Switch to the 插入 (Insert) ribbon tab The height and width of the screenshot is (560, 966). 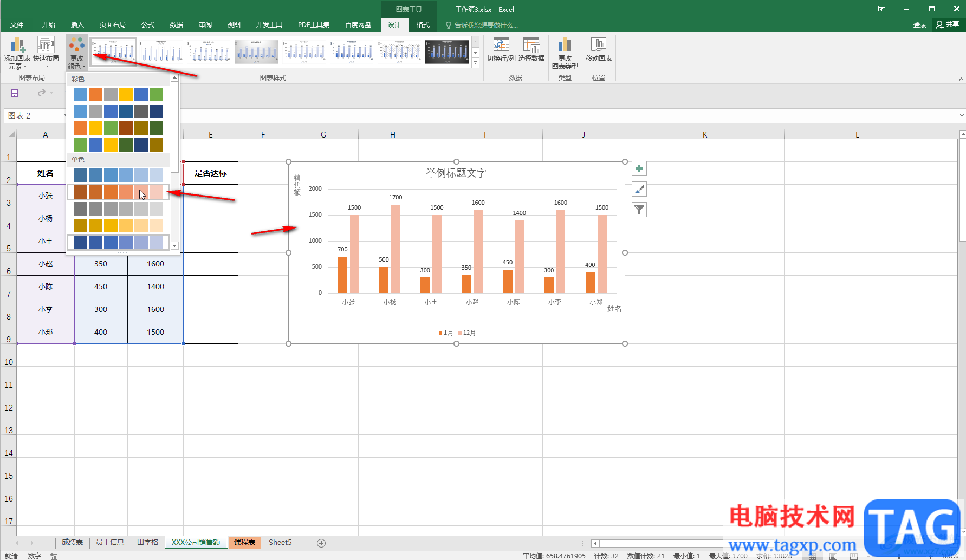click(x=77, y=24)
